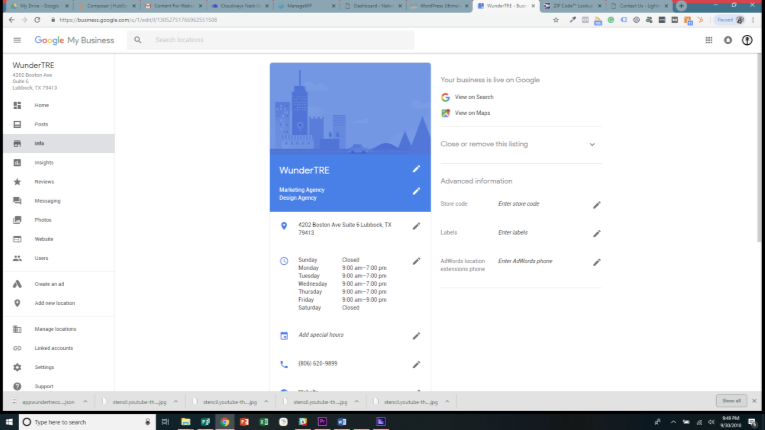Open the hamburger main menu
This screenshot has width=765, height=430.
click(x=17, y=40)
